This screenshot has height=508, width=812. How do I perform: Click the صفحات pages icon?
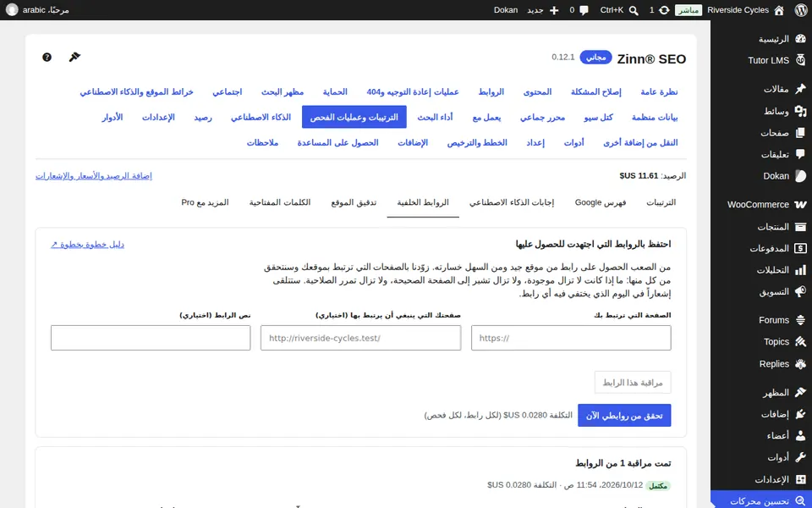(x=801, y=133)
